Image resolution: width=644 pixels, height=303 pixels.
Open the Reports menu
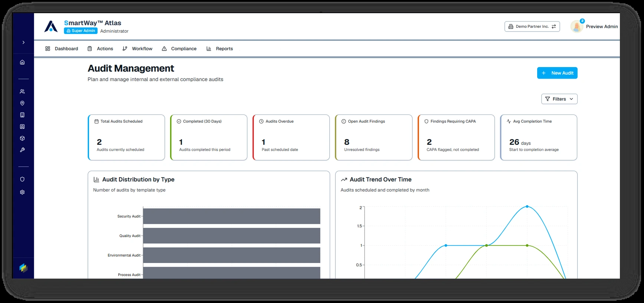point(220,49)
